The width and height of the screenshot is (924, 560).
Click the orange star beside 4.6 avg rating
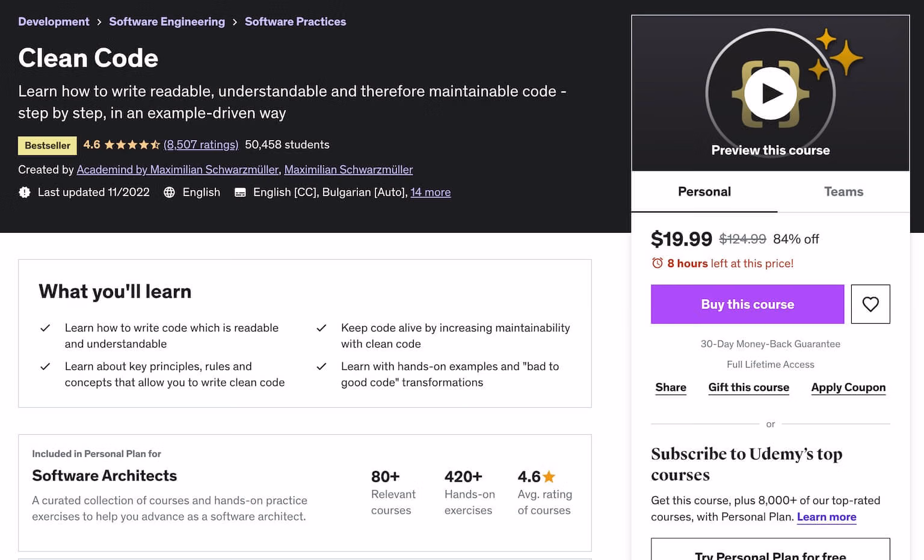coord(549,477)
